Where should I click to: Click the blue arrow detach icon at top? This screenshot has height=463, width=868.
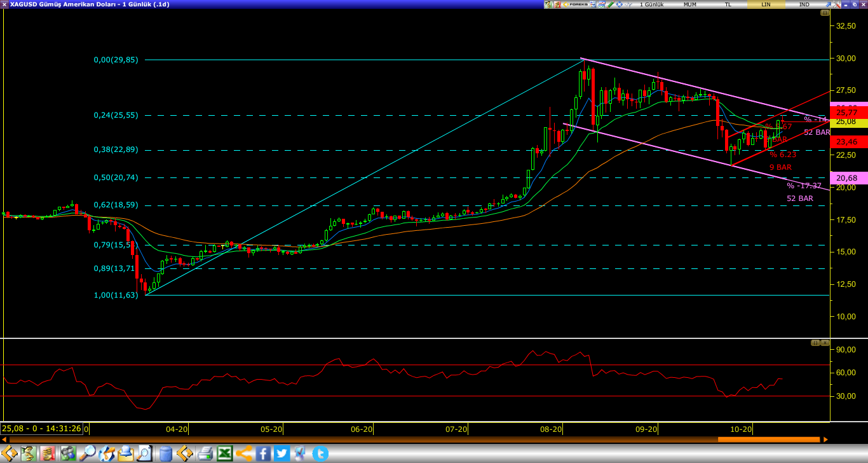click(828, 4)
